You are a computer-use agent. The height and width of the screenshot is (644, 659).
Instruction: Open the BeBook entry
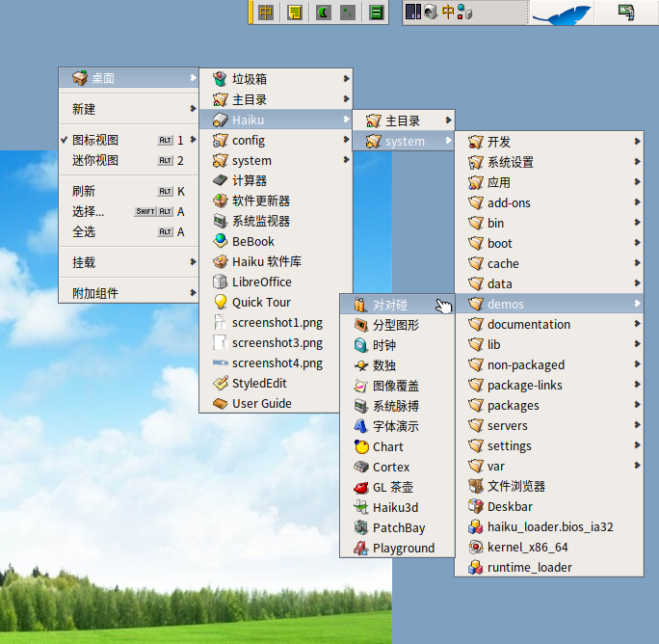pos(276,241)
